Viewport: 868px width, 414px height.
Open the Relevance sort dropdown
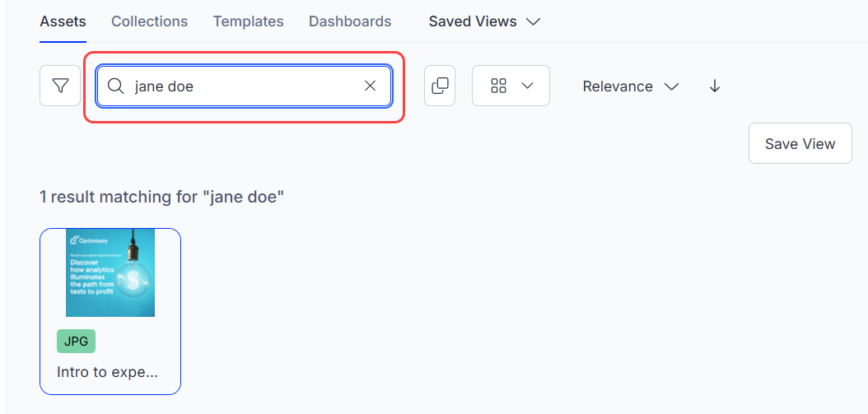630,86
